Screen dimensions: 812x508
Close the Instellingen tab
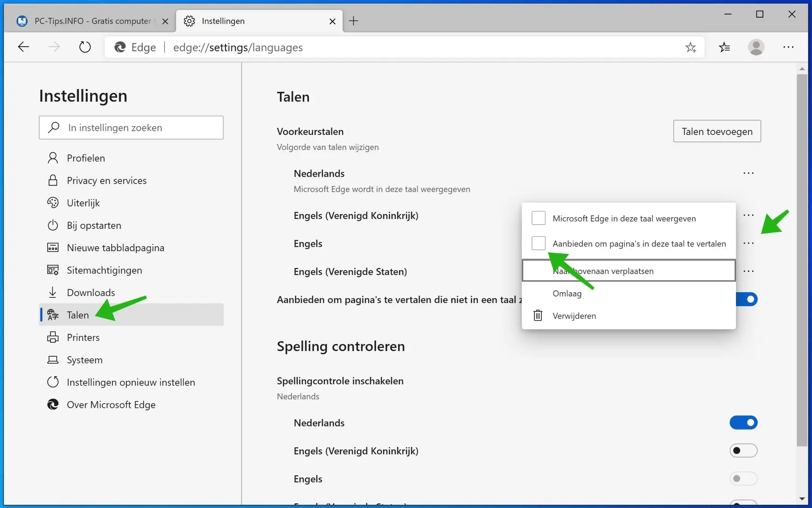(332, 21)
